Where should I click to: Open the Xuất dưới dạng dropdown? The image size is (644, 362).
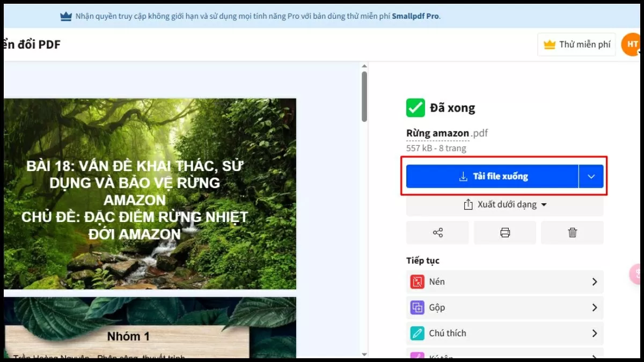(x=504, y=204)
